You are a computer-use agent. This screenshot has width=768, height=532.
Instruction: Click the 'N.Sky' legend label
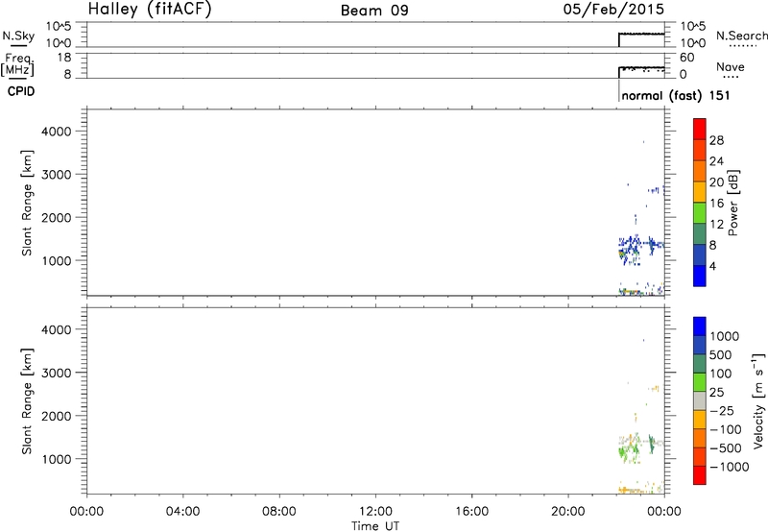(18, 36)
